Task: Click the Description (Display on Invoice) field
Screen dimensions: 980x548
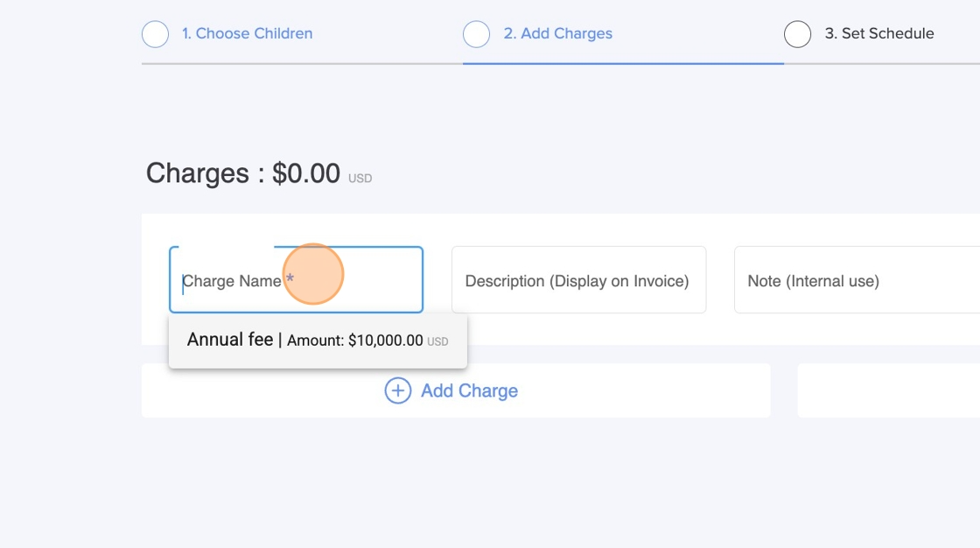Action: point(577,281)
